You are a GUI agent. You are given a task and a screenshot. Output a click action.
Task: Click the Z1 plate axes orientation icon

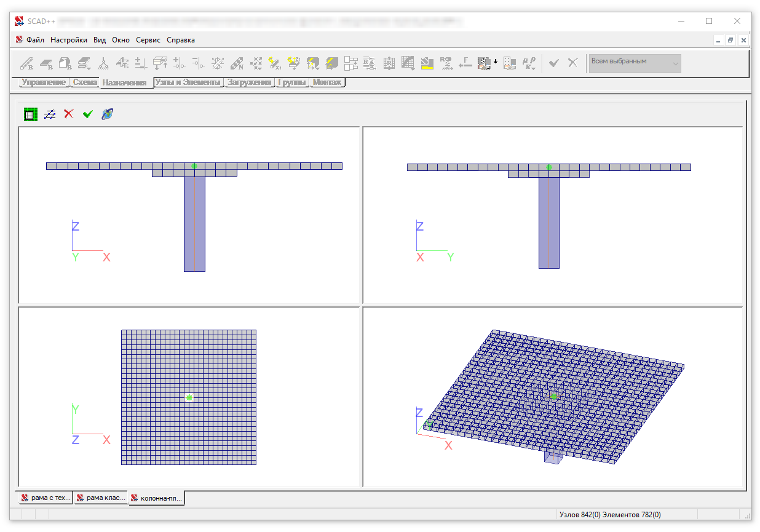tap(294, 63)
